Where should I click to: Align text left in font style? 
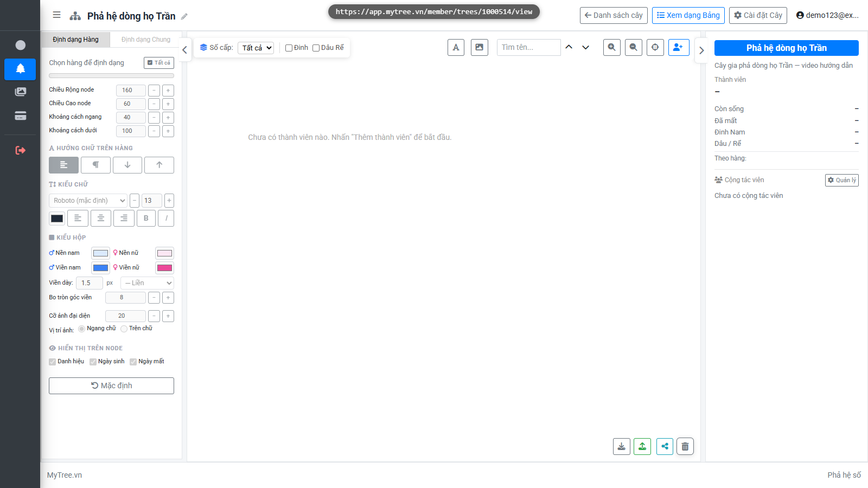pos(78,218)
